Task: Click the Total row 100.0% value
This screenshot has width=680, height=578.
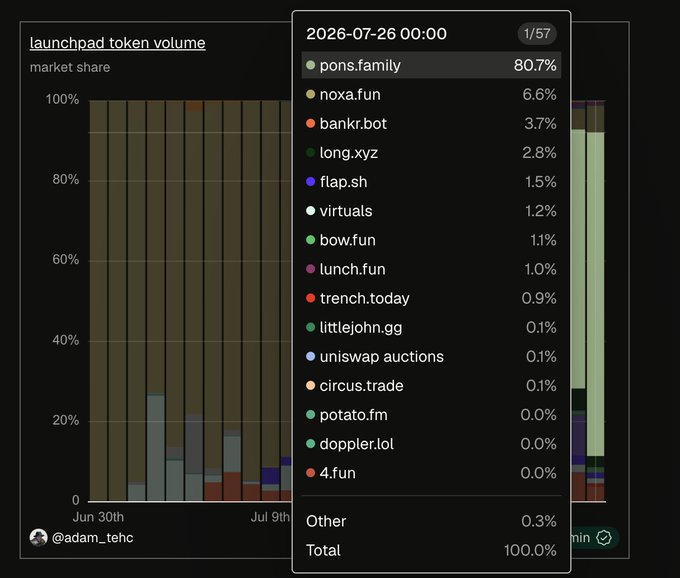Action: tap(530, 550)
